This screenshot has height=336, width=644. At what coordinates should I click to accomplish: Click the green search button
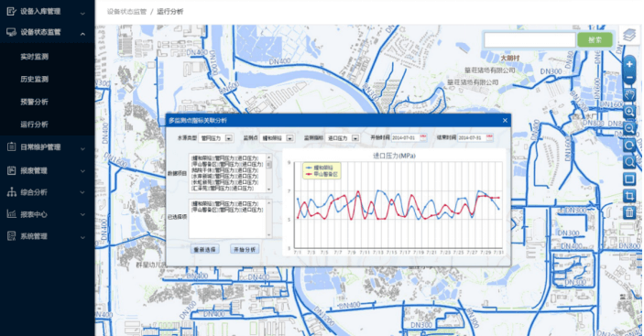(x=595, y=39)
